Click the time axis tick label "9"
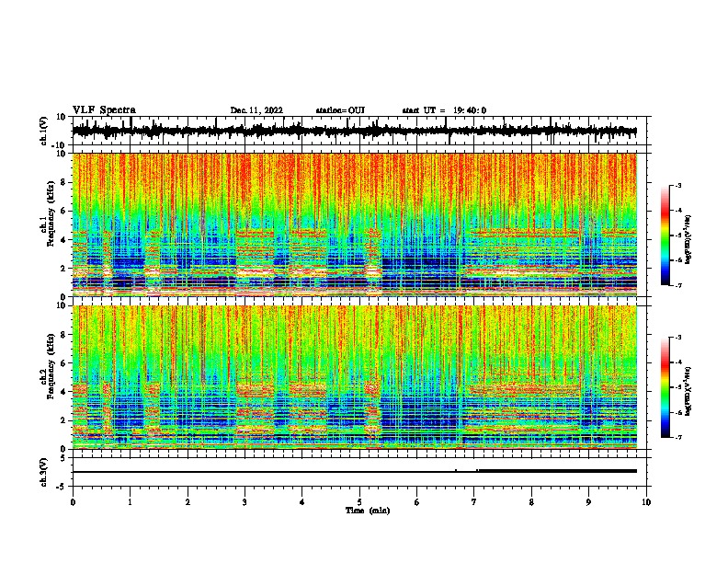 pos(588,502)
